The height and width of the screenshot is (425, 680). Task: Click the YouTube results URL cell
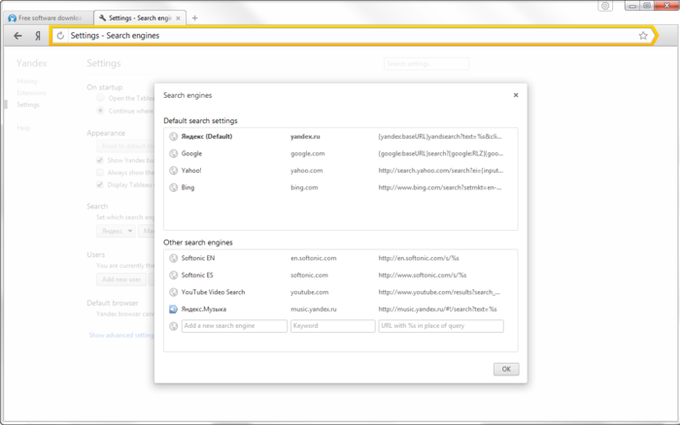439,292
